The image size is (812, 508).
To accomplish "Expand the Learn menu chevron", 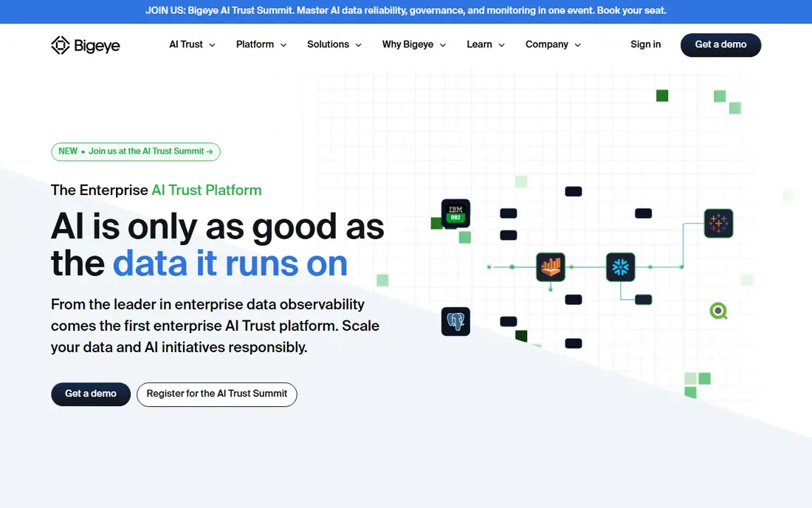I will click(501, 45).
